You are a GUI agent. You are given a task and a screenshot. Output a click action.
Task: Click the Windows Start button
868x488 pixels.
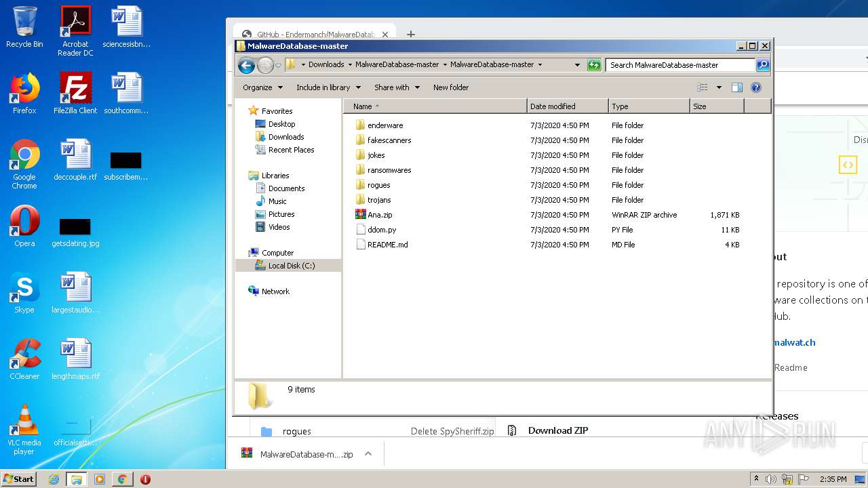pyautogui.click(x=18, y=479)
